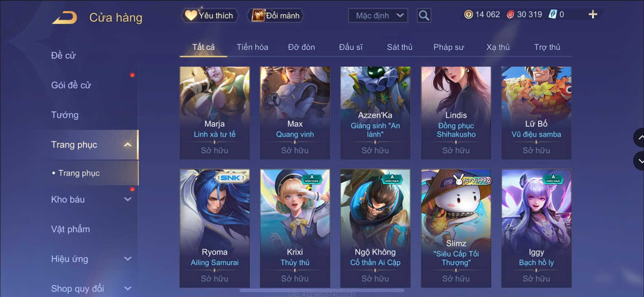Viewport: 644px width, 297px height.
Task: Collapse the Trang phục sidebar section
Action: point(128,145)
